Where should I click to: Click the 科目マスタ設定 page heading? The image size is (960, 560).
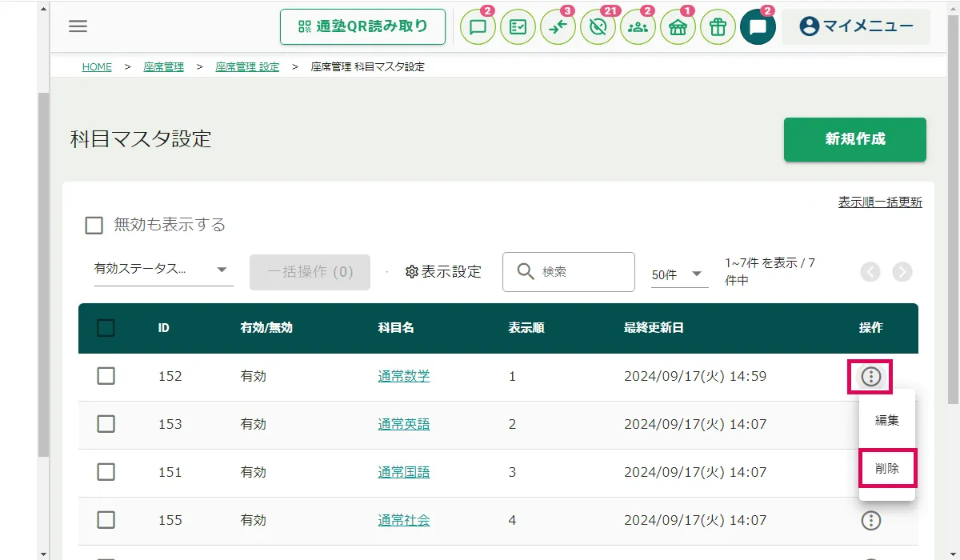click(x=141, y=139)
